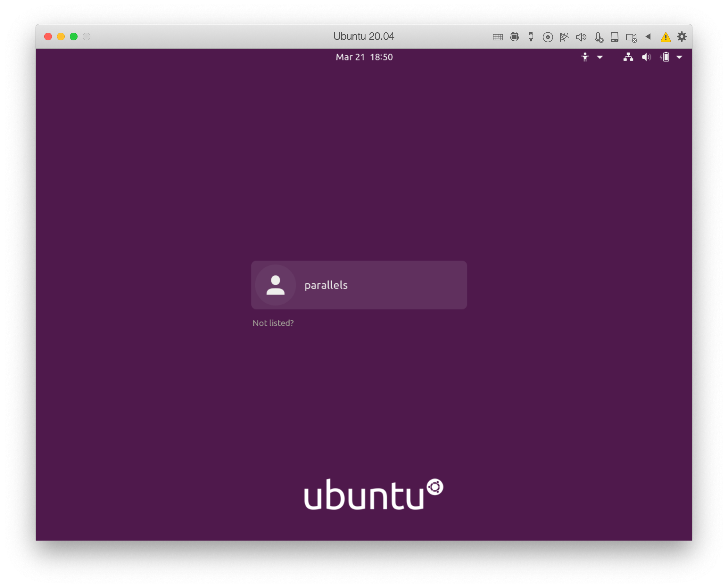Click the CD/DVD disc icon
This screenshot has height=588, width=728.
click(x=547, y=37)
